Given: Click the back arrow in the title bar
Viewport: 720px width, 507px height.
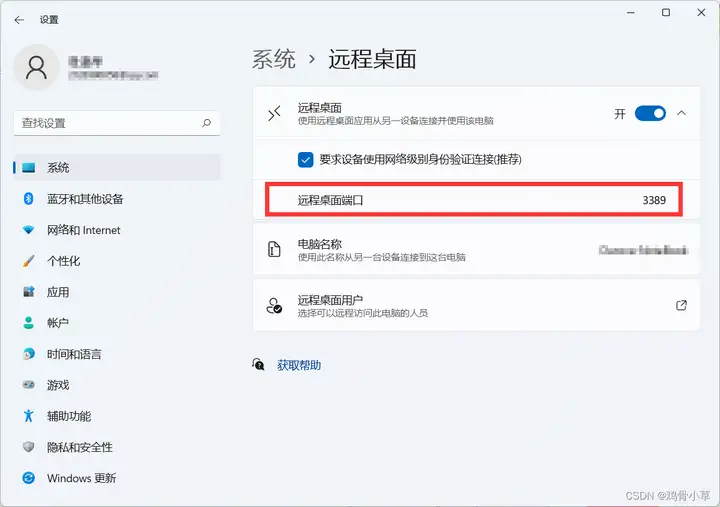Looking at the screenshot, I should point(19,20).
